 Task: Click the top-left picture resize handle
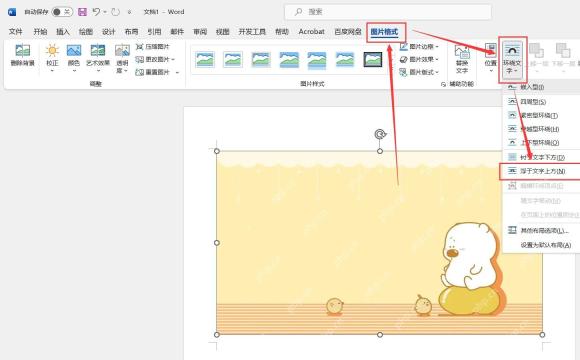click(x=217, y=151)
